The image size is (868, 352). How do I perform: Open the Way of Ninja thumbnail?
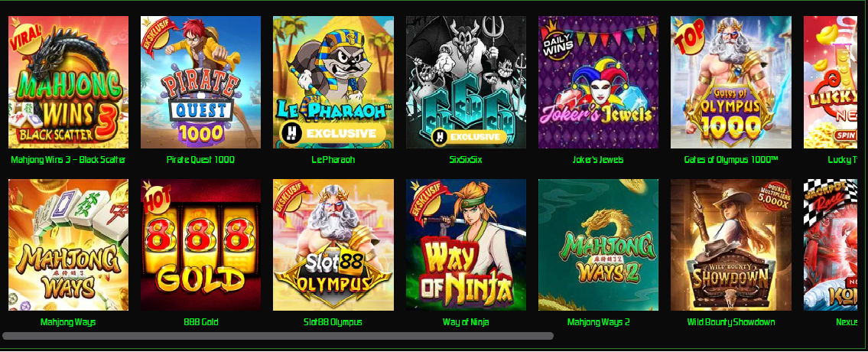pos(466,244)
